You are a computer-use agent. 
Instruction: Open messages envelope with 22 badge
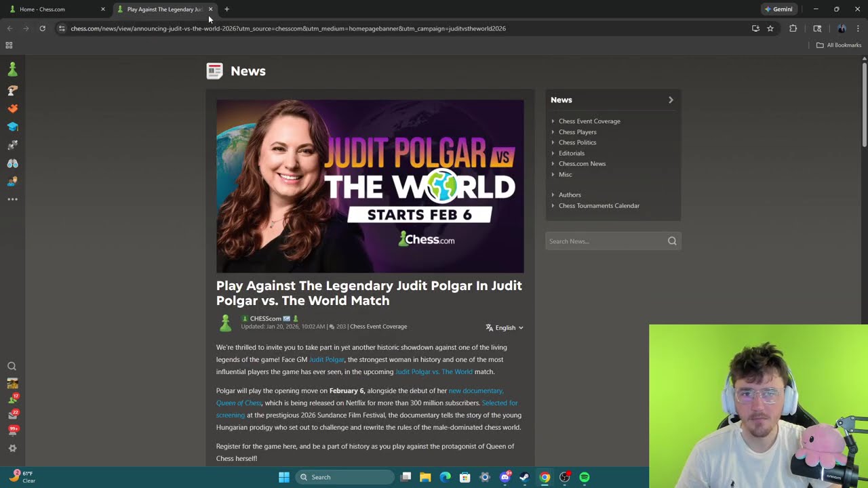pyautogui.click(x=12, y=414)
